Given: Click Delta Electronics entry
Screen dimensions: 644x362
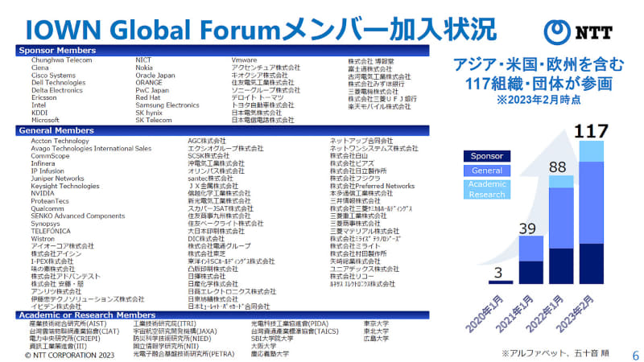Looking at the screenshot, I should tap(56, 90).
